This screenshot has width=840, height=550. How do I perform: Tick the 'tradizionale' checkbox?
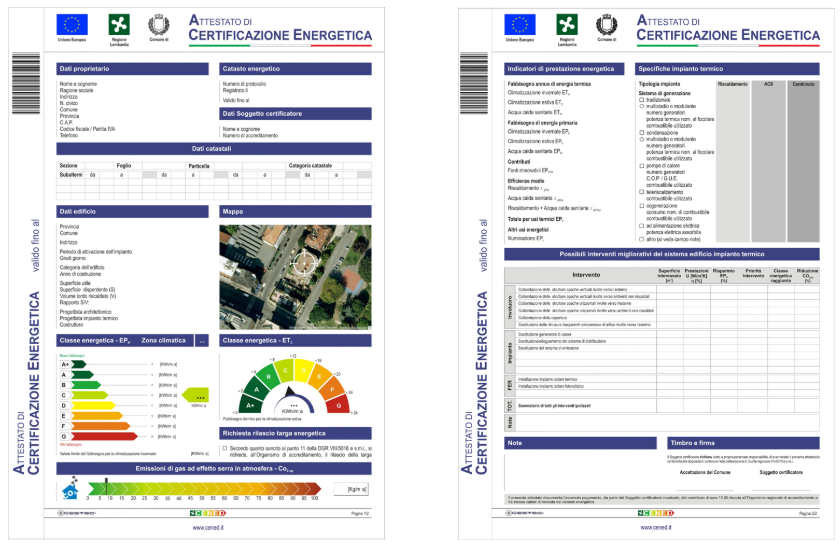pyautogui.click(x=642, y=100)
